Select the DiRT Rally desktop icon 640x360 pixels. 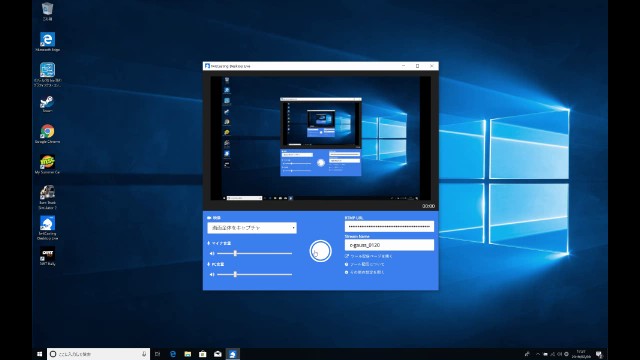tap(47, 257)
